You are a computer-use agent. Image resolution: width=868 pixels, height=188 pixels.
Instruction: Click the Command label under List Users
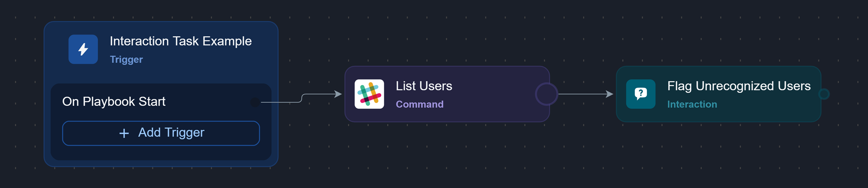point(419,104)
